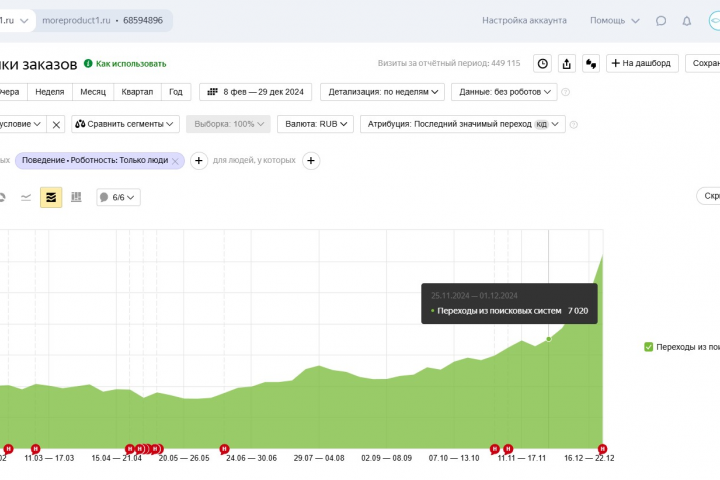This screenshot has width=720, height=480.
Task: Click the 'На дашборд' button
Action: tap(643, 63)
